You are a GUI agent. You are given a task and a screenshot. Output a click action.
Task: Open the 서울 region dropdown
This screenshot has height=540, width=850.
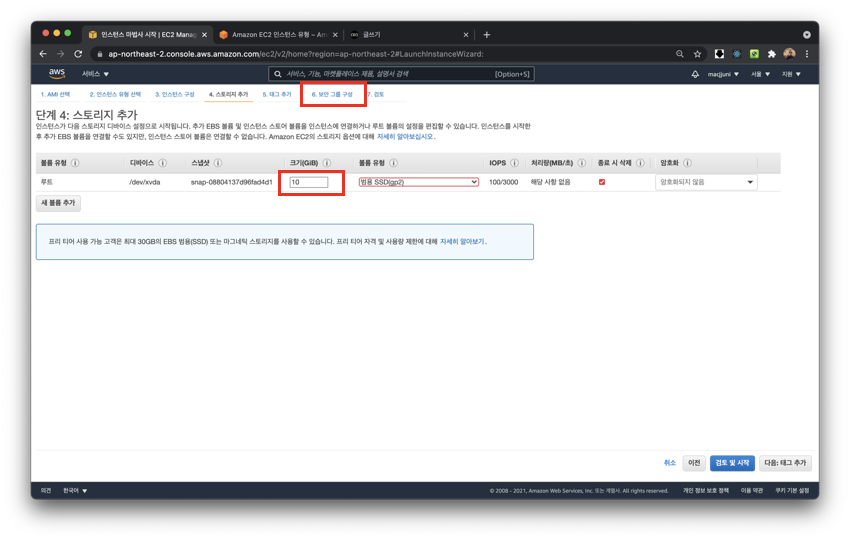760,74
